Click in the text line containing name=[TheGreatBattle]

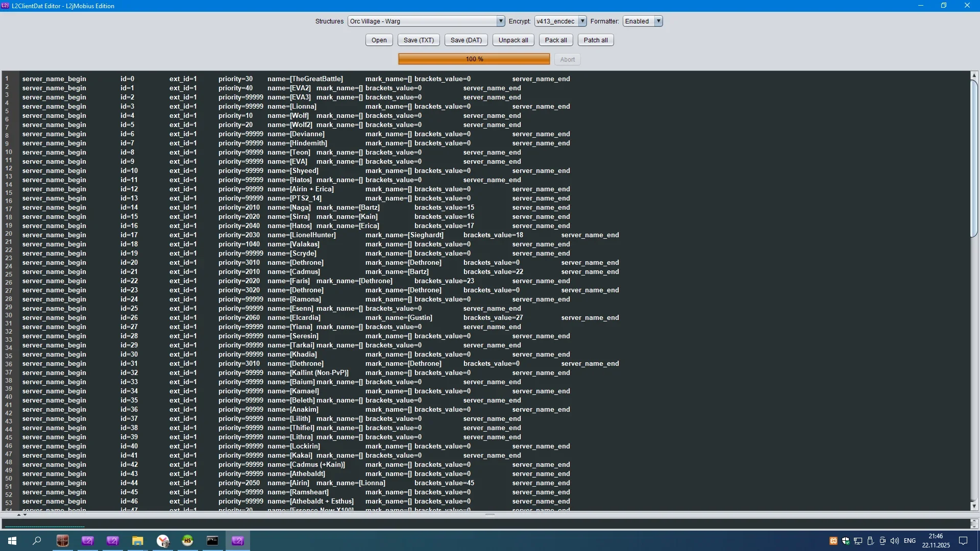(x=316, y=79)
